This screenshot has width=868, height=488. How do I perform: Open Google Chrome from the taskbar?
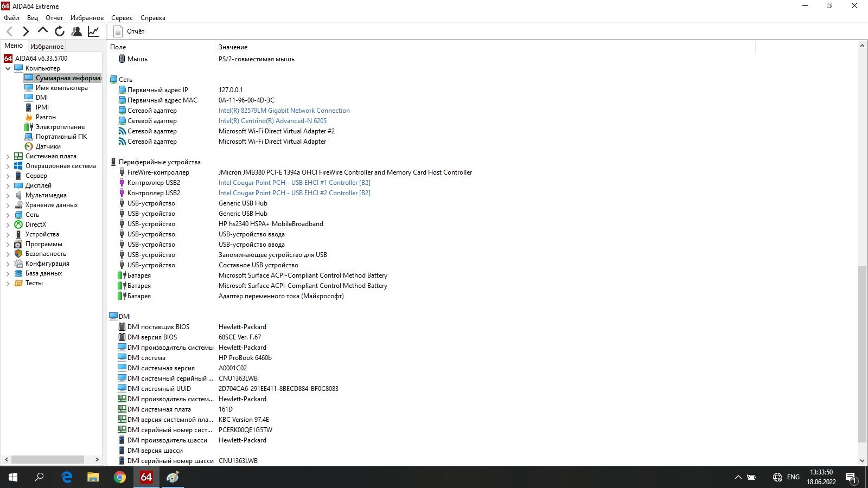[120, 477]
